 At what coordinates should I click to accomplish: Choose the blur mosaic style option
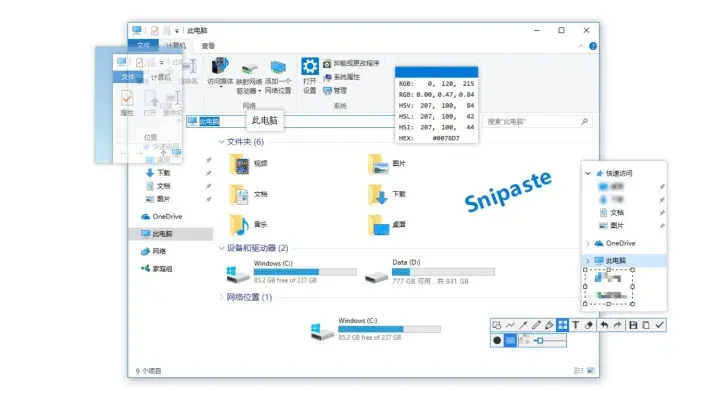pos(524,341)
